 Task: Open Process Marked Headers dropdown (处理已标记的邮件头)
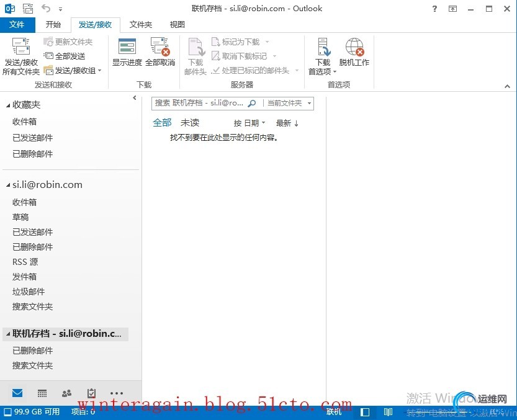(255, 70)
